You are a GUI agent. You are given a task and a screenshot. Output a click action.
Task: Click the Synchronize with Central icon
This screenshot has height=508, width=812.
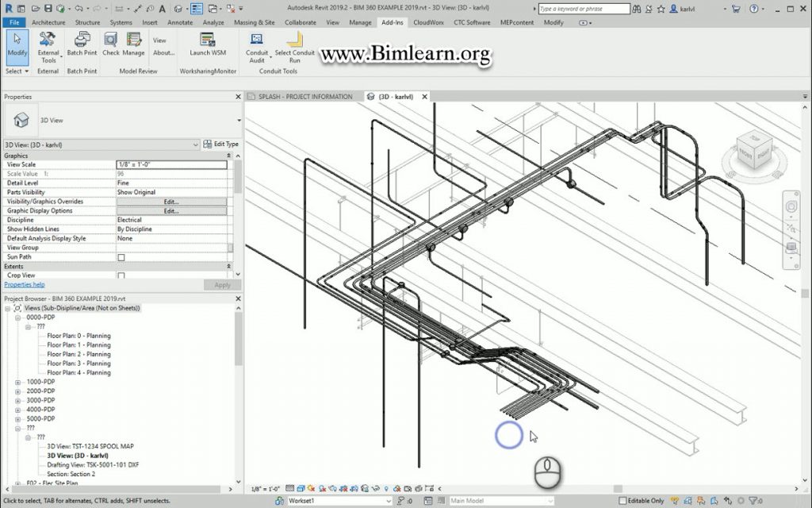(x=60, y=9)
